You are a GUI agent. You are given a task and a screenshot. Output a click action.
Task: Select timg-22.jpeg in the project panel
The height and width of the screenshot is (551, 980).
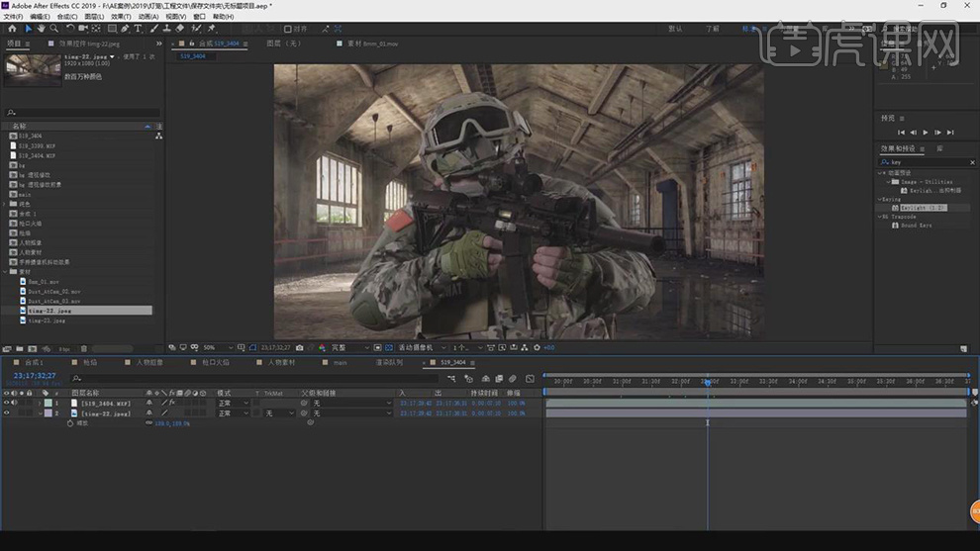[49, 311]
